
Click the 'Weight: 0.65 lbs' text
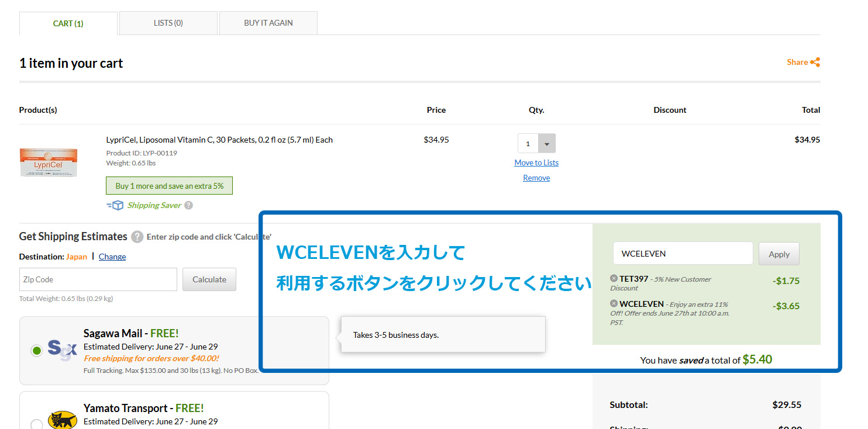click(x=131, y=163)
